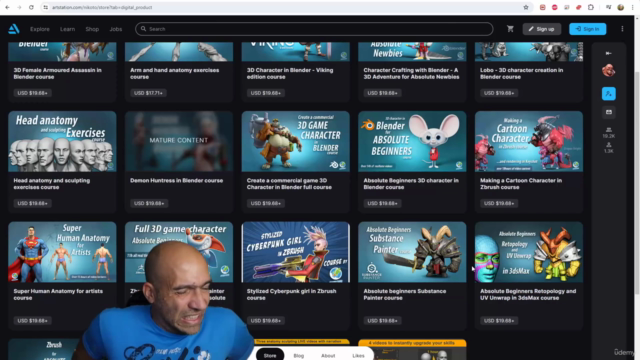This screenshot has height=360, width=640.
Task: Bookmark this page with star icon
Action: (526, 7)
